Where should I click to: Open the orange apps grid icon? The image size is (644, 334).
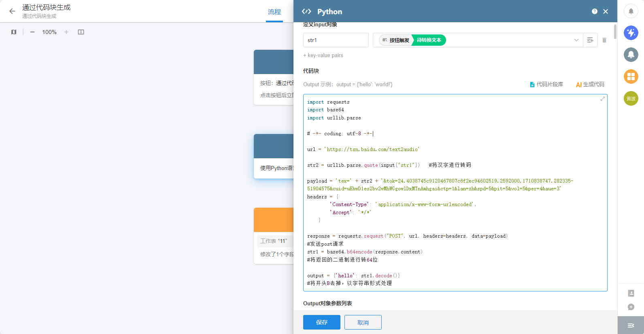pyautogui.click(x=631, y=77)
